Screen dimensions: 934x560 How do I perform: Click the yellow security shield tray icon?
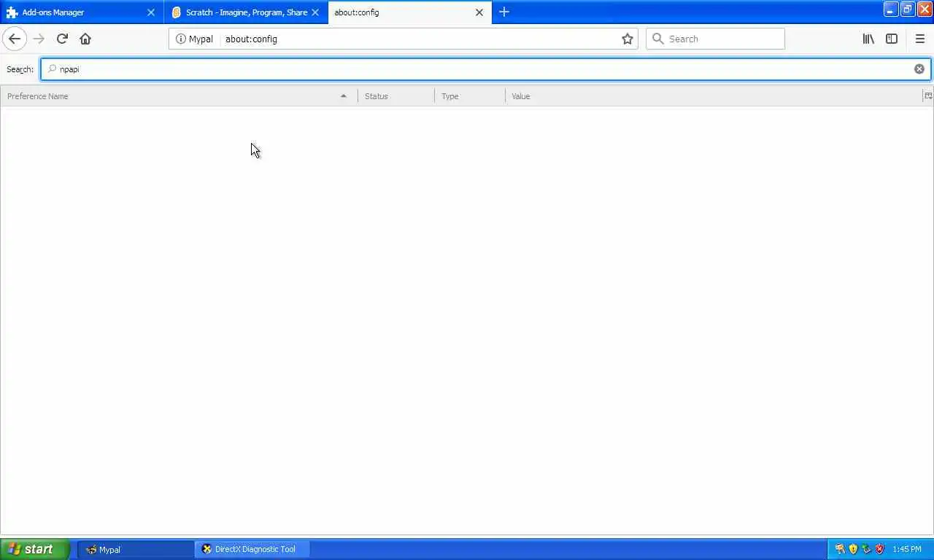click(853, 550)
